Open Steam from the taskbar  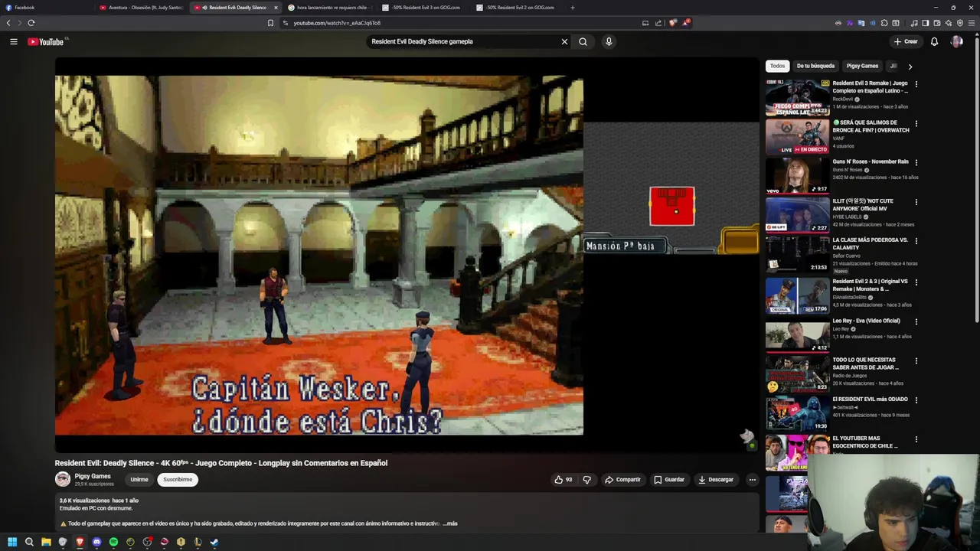coord(214,542)
